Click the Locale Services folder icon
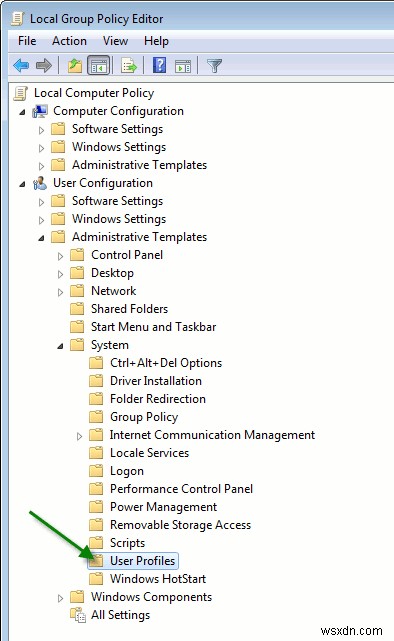 point(96,453)
